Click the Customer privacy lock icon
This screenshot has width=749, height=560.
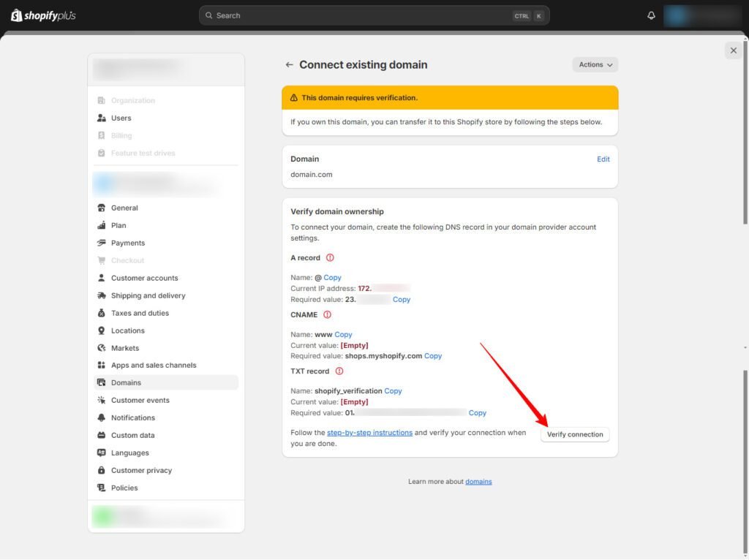coord(101,470)
